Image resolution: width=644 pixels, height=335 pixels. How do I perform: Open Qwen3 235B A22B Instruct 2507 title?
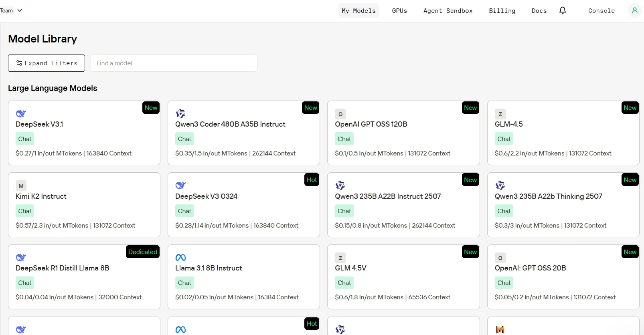[x=388, y=196]
